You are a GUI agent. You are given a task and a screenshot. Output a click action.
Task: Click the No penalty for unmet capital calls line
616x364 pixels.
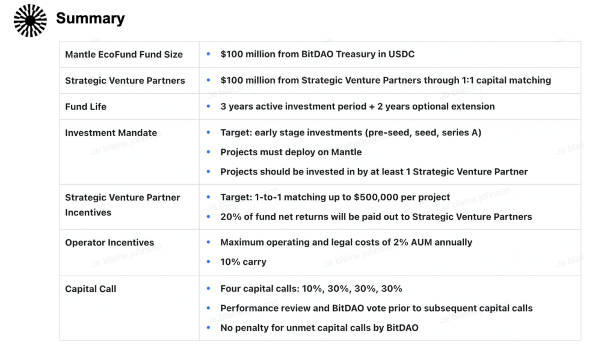click(319, 328)
